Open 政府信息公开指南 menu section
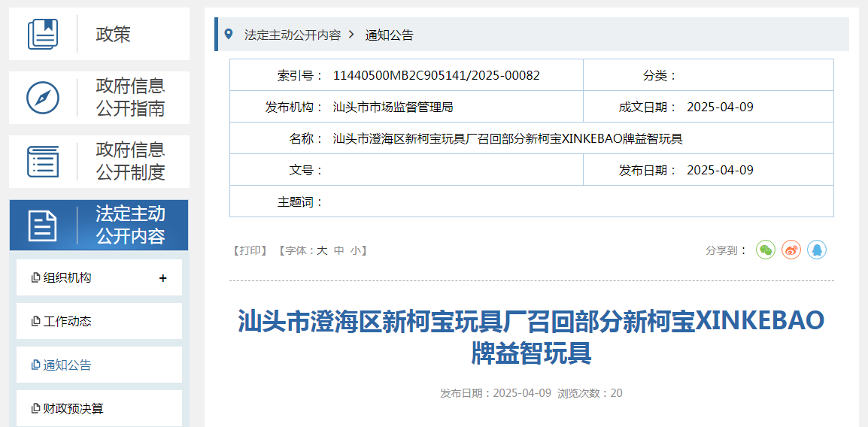This screenshot has width=868, height=427. [130, 98]
